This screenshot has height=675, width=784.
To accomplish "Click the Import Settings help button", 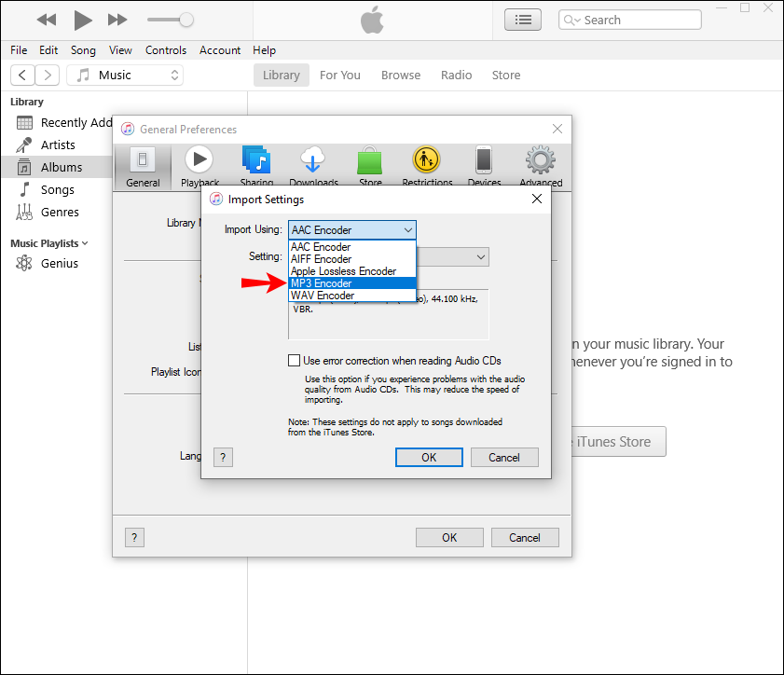I will click(x=223, y=457).
